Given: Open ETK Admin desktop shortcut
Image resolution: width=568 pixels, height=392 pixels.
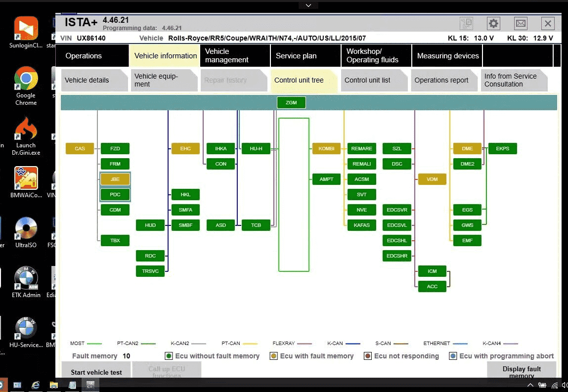Looking at the screenshot, I should (x=26, y=282).
